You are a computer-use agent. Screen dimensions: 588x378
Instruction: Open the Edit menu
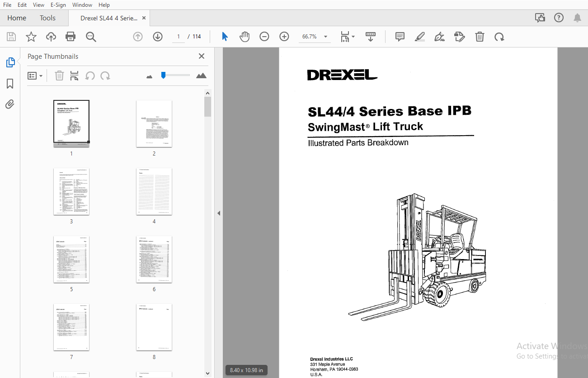(x=22, y=5)
